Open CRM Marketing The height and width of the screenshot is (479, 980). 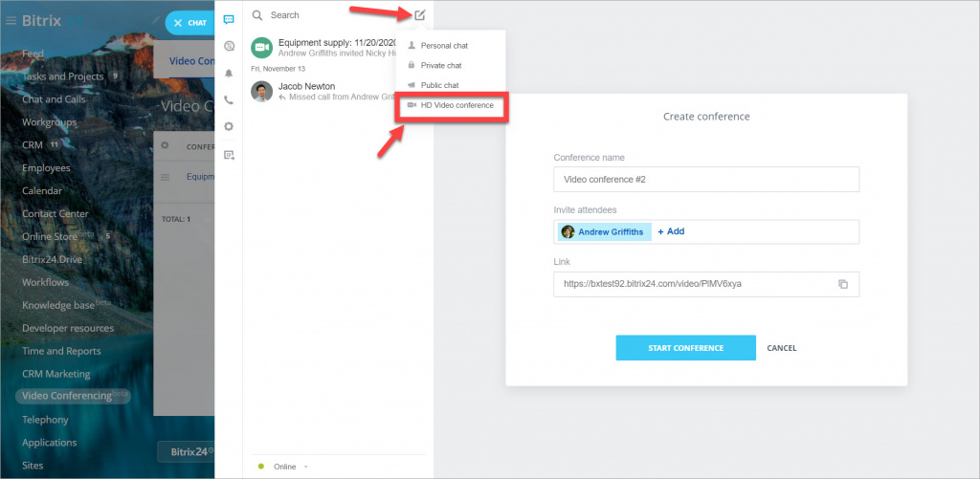click(56, 374)
